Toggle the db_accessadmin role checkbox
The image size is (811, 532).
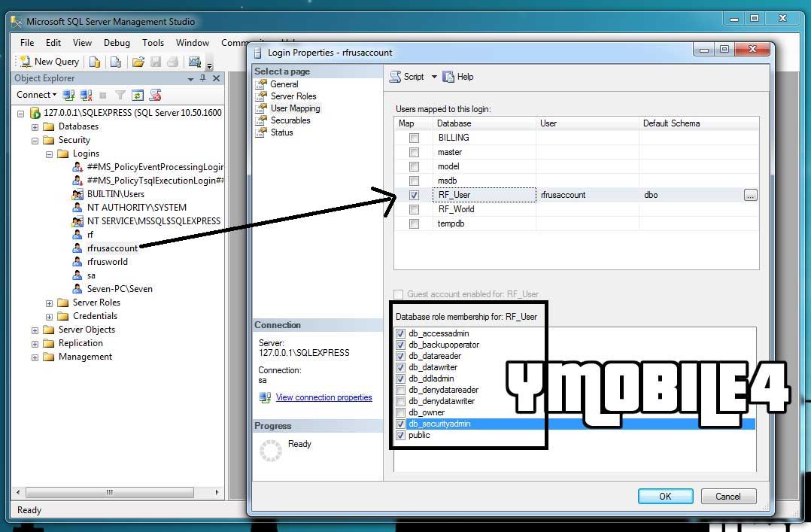click(400, 333)
